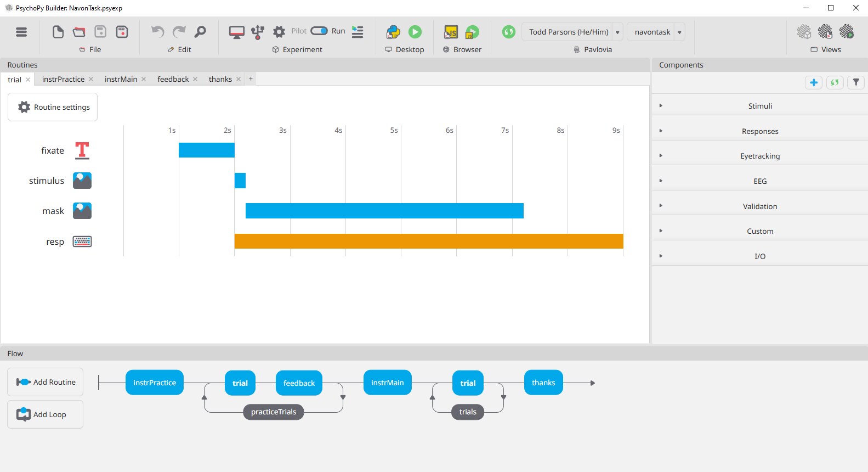The width and height of the screenshot is (868, 472).
Task: Add a new routine tab (plus)
Action: pos(251,79)
